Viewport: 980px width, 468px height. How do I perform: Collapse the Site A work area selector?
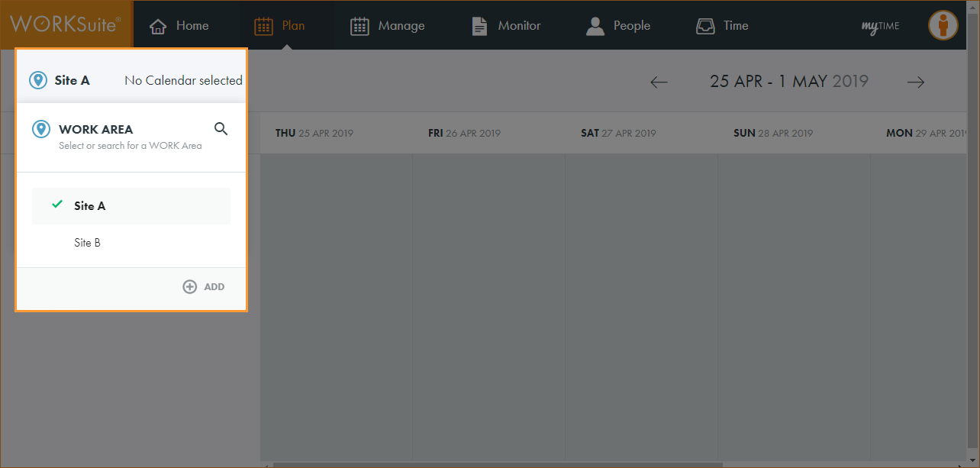coord(61,80)
